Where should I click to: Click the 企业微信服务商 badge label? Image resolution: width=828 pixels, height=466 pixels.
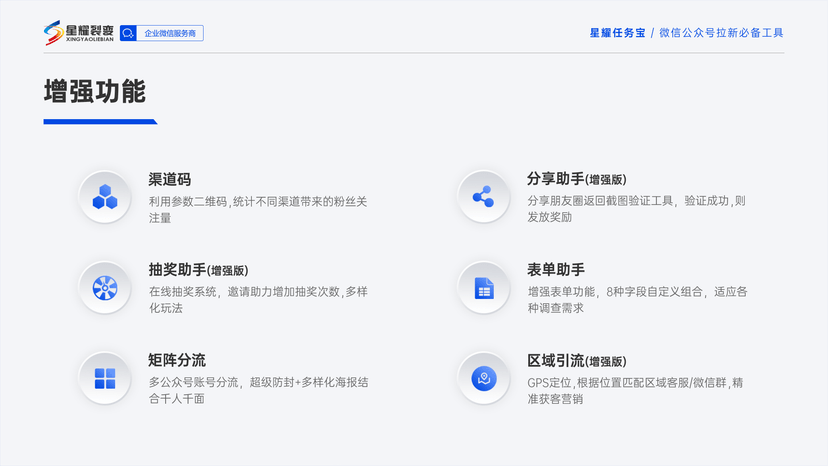click(x=171, y=34)
